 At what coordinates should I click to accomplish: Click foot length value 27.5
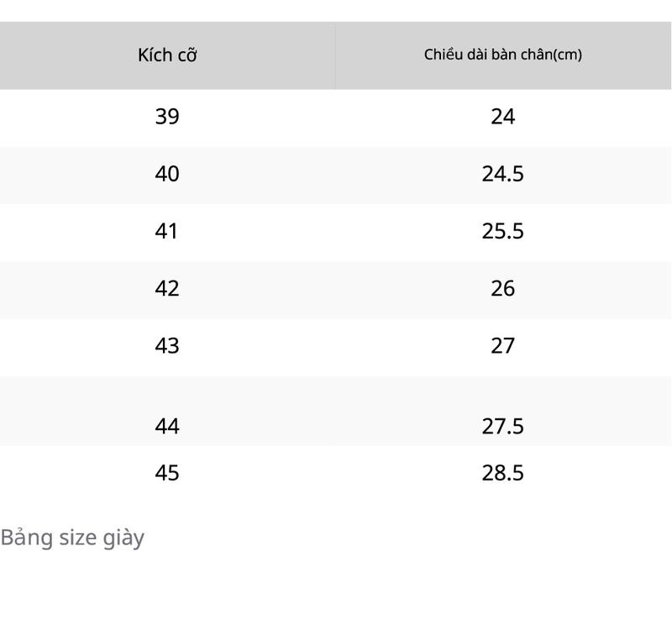click(502, 427)
